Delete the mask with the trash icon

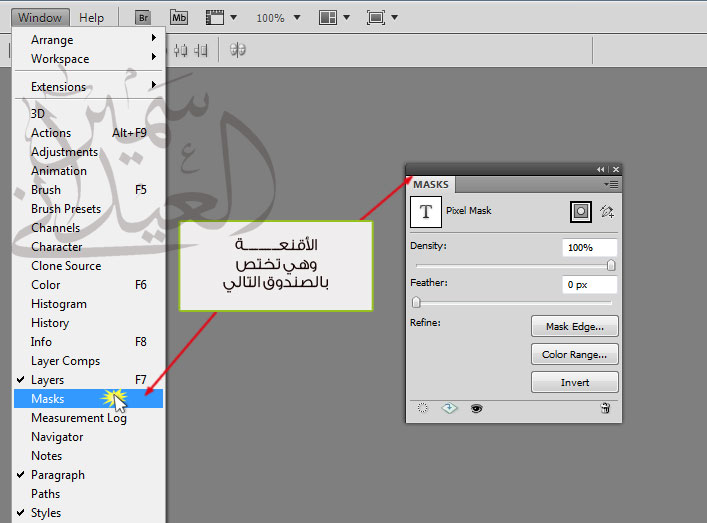click(605, 408)
